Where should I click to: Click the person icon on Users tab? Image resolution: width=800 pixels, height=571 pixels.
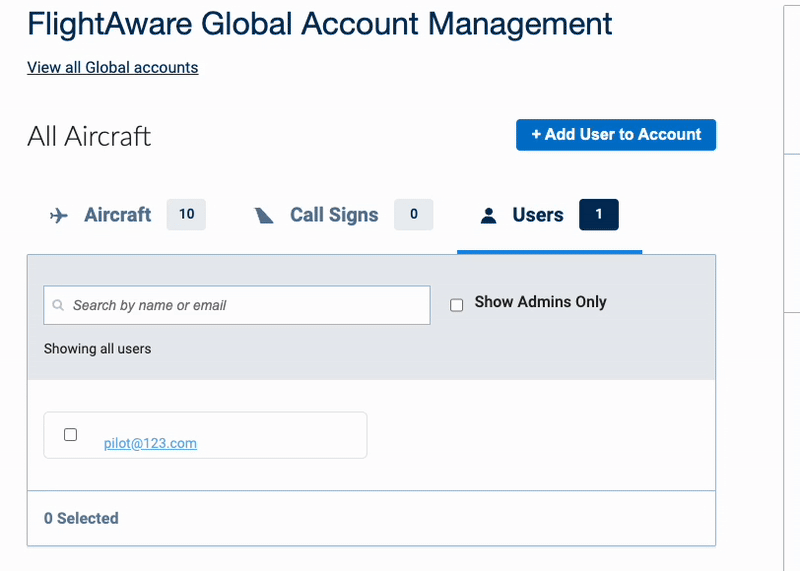pos(488,215)
